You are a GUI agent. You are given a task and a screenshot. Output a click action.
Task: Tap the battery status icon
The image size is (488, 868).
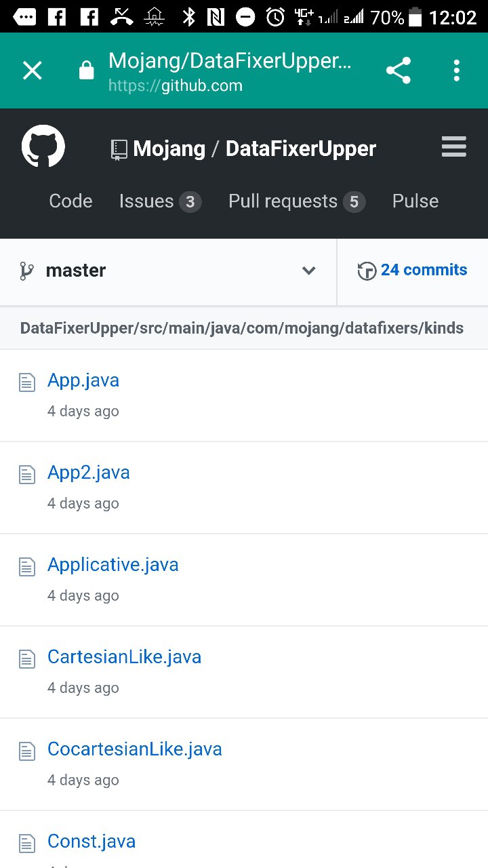click(x=415, y=17)
